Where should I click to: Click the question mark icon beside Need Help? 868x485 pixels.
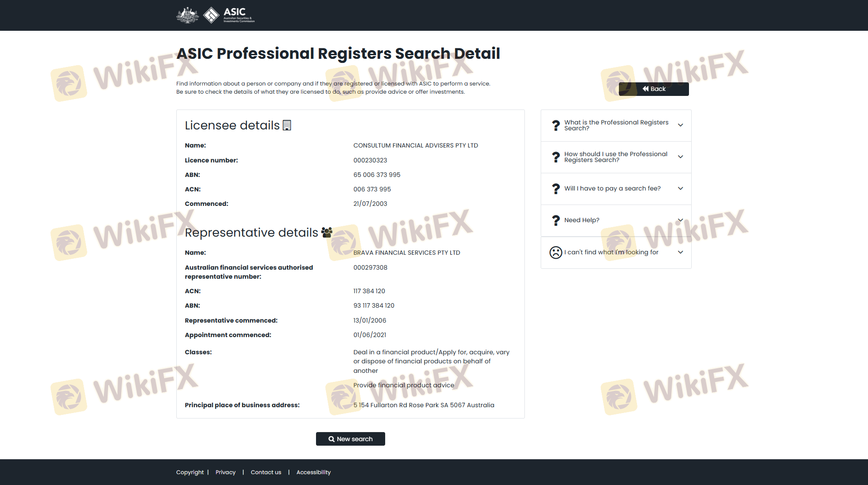(556, 220)
